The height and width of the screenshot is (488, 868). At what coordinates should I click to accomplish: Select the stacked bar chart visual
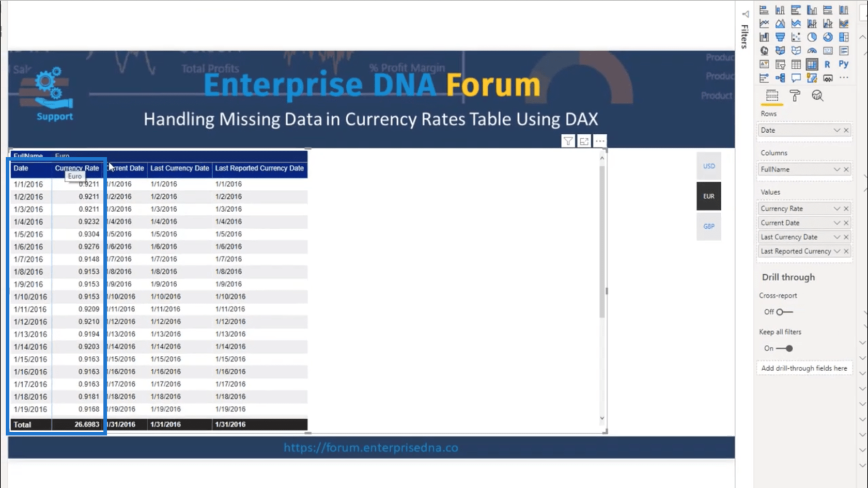(x=764, y=10)
